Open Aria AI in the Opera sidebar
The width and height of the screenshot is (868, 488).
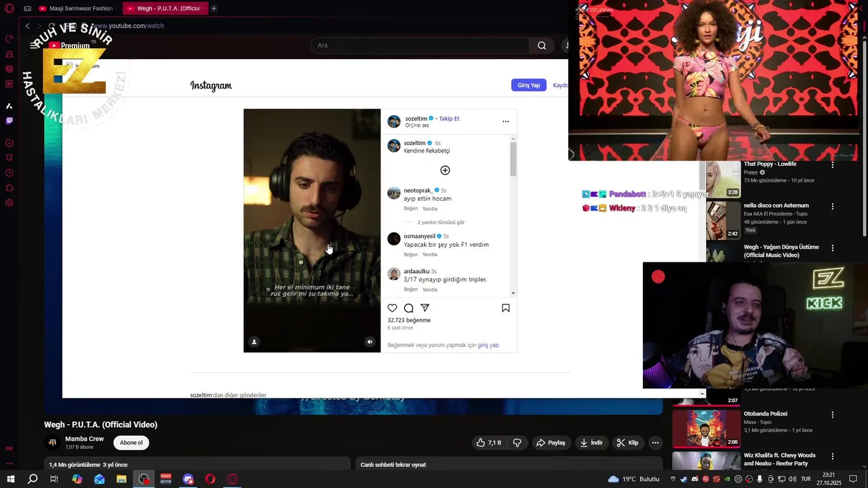9,106
